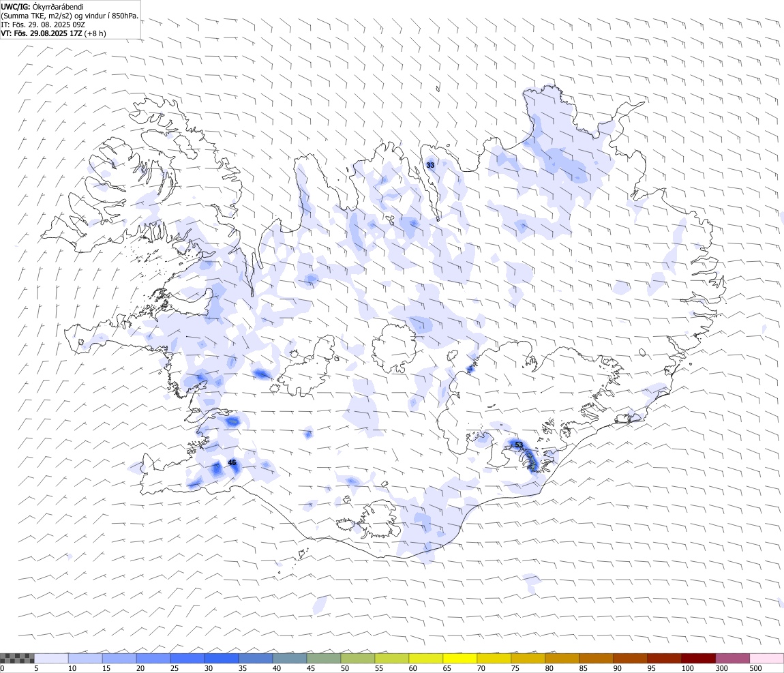Click the title text "UWC/IG: Ókyrrðarábendi"
The height and width of the screenshot is (673, 784).
pos(42,7)
